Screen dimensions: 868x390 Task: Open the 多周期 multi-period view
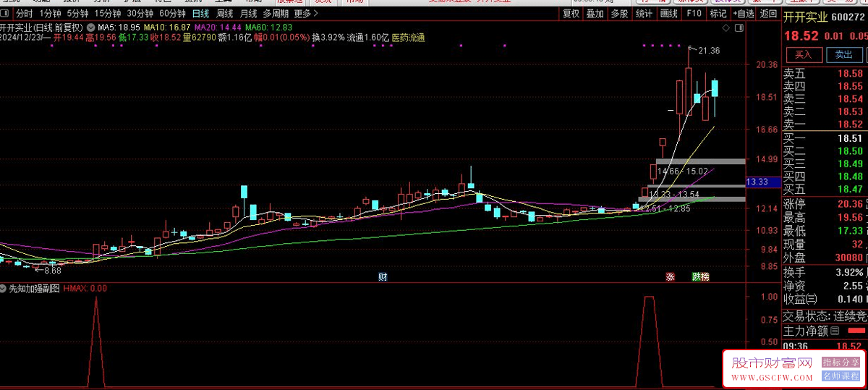[275, 14]
